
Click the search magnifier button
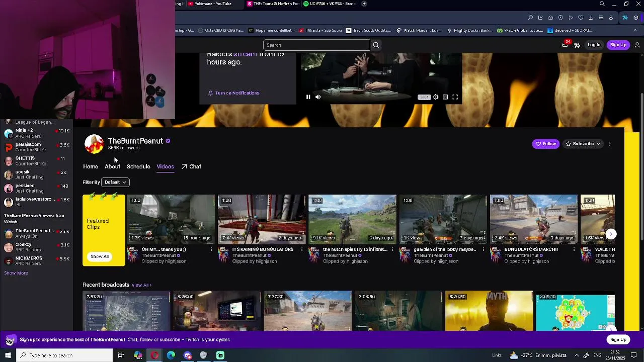coord(376,45)
